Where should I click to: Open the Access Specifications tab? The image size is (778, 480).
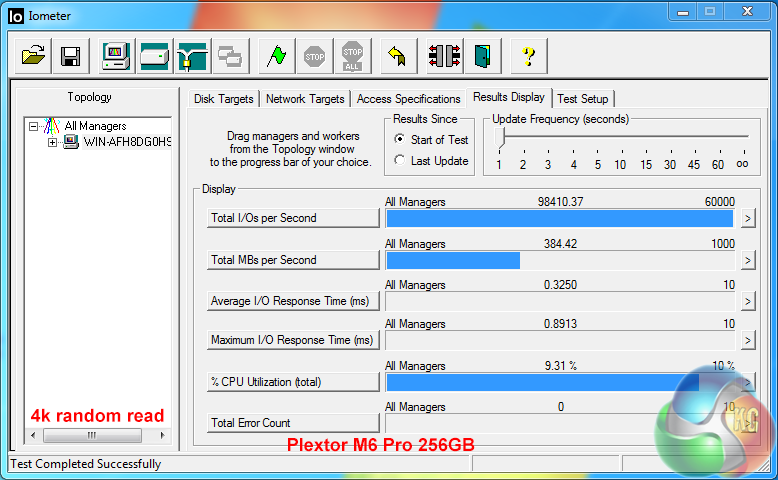(408, 99)
